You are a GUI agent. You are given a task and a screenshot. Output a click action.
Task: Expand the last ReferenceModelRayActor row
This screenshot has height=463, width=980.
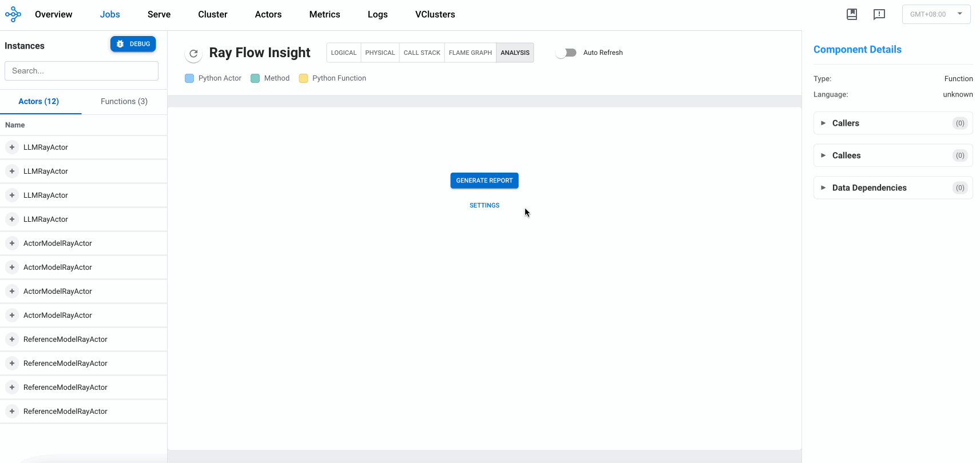click(12, 412)
